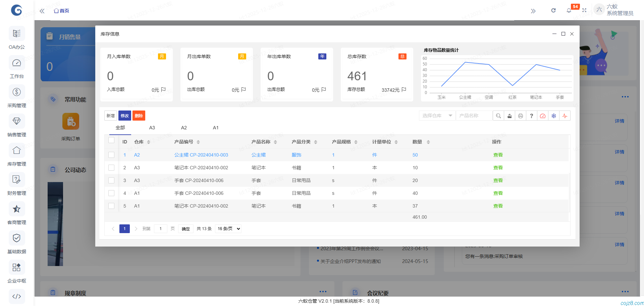The width and height of the screenshot is (644, 306).
Task: Open the export/import icon next to search
Action: (509, 116)
